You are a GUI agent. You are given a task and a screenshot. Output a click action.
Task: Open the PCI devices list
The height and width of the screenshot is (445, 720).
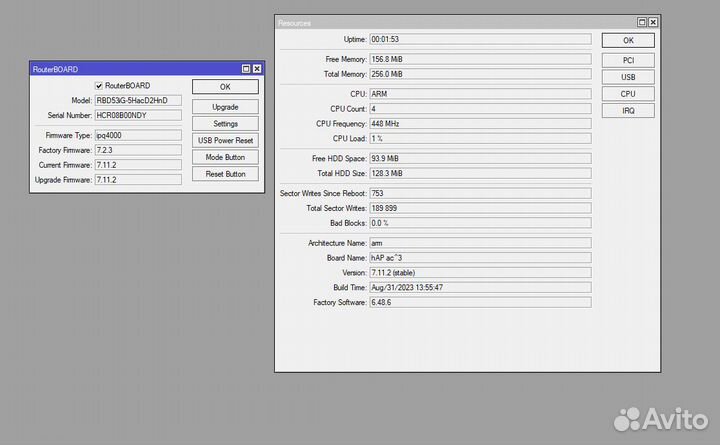628,60
